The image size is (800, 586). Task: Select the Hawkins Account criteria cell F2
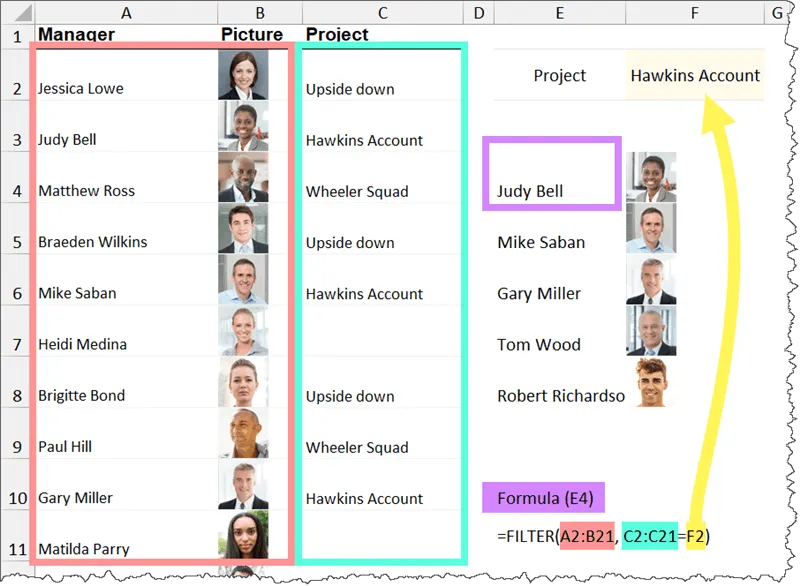click(695, 74)
